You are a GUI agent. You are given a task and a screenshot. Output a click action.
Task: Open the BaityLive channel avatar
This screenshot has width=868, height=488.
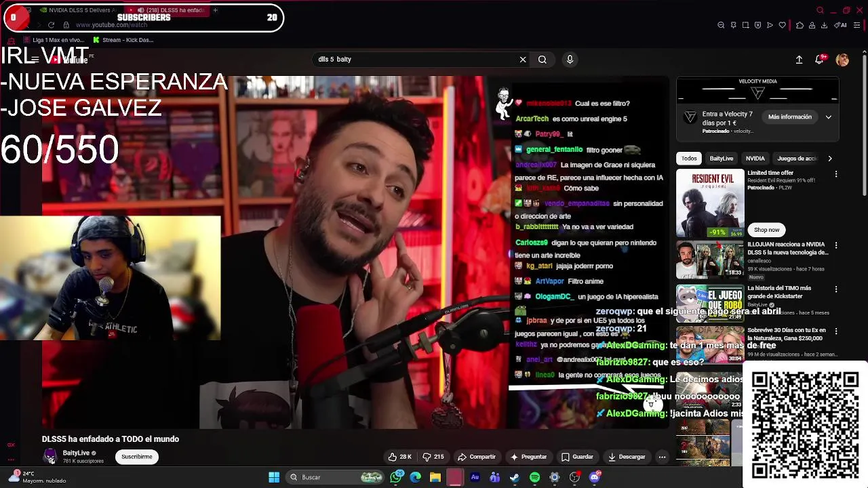pos(50,457)
